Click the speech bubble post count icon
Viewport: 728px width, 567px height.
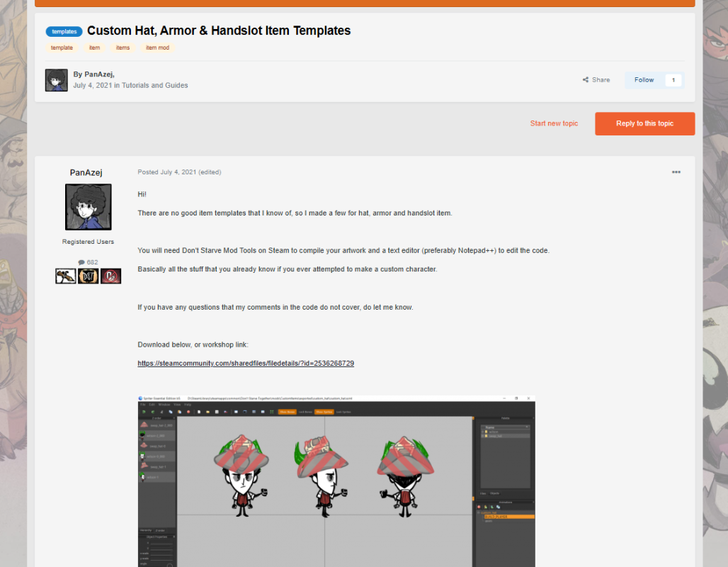[81, 262]
